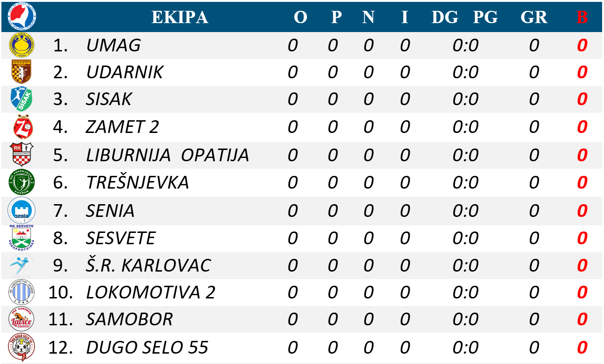Click the Udarnik club crest
This screenshot has width=604, height=364.
(22, 72)
